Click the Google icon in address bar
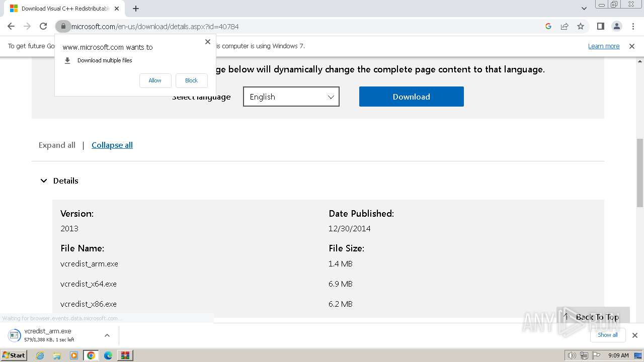 pos(548,27)
